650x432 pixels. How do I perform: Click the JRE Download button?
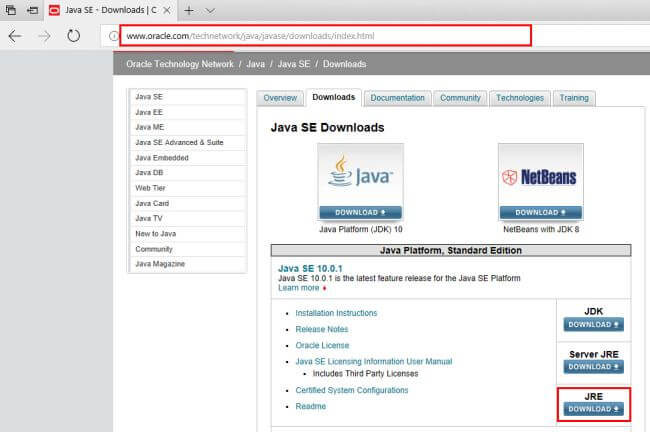594,409
